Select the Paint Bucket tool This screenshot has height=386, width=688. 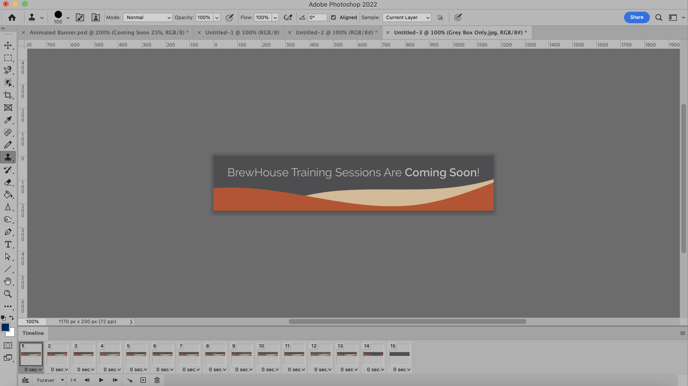[8, 195]
